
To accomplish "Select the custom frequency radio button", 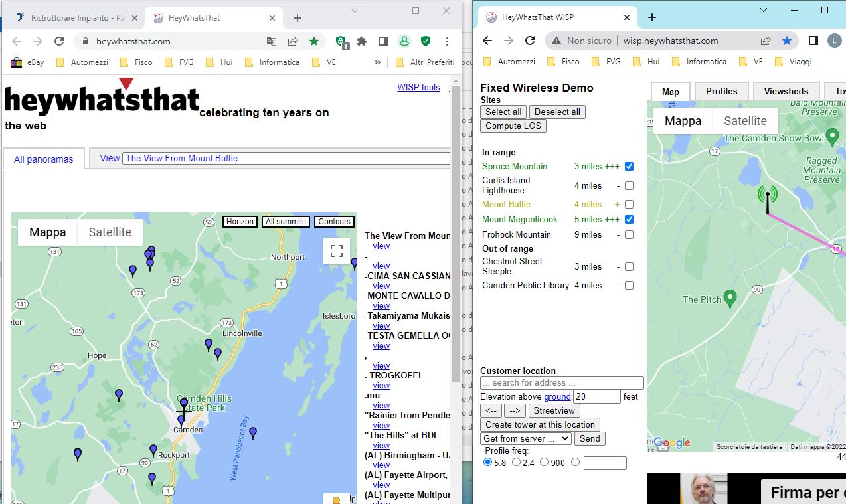I will click(575, 462).
